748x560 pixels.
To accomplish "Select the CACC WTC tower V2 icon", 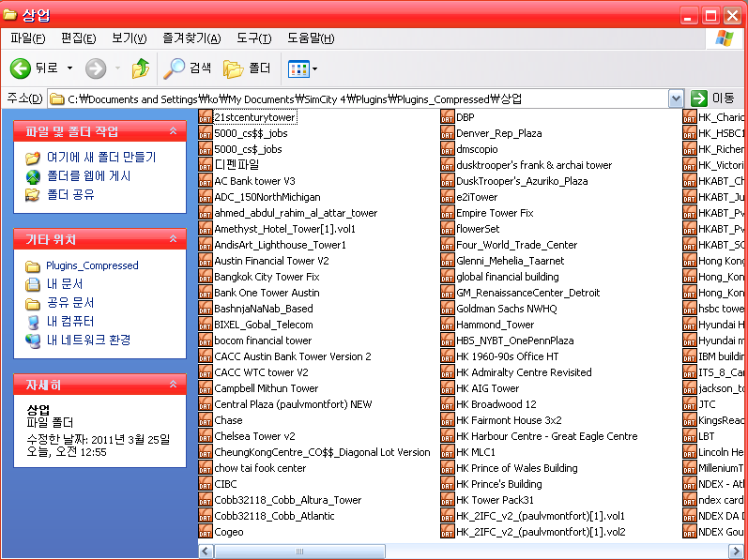I will coord(206,372).
